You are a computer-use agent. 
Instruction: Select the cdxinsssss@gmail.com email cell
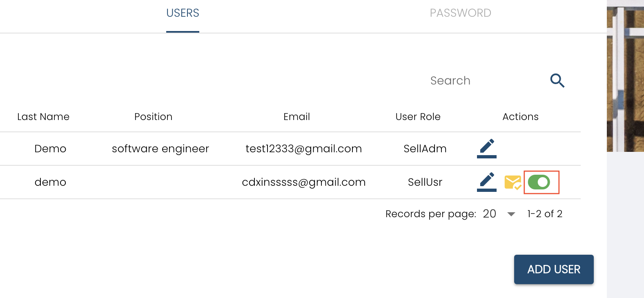303,182
